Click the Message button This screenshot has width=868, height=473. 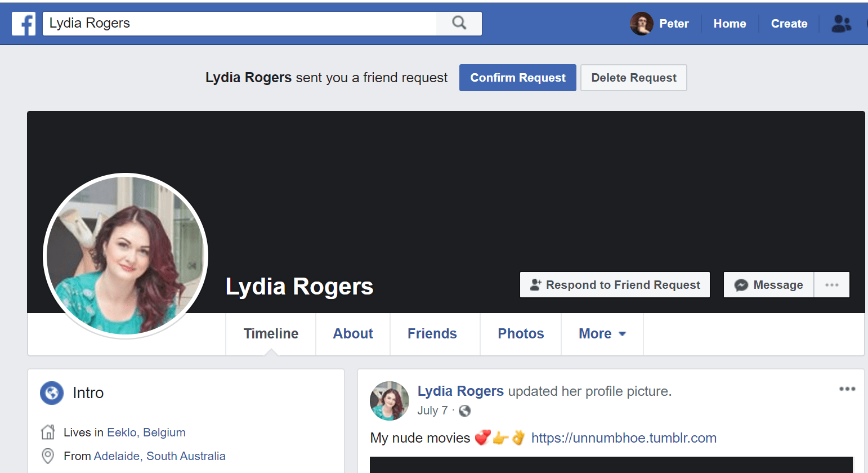[x=768, y=285]
